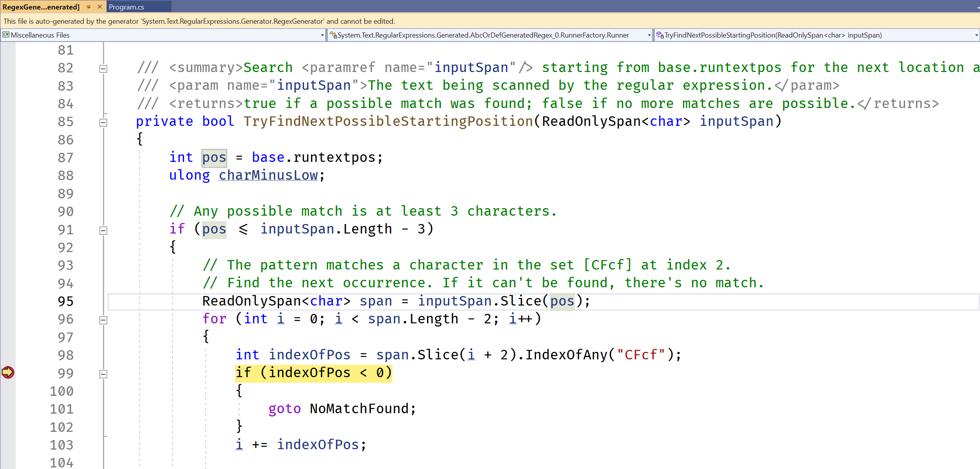Collapse the if block at line 91
This screenshot has width=980, height=469.
pos(103,230)
